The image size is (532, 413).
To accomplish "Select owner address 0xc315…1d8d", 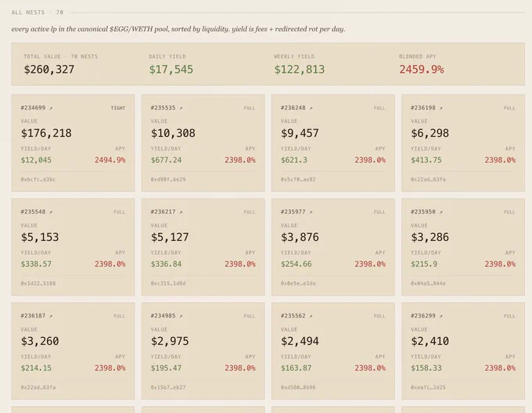I will point(168,283).
